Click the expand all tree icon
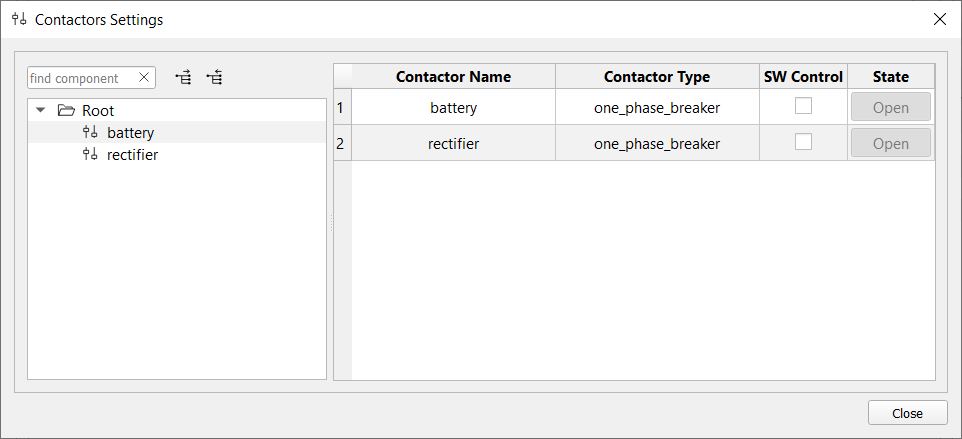Viewport: 962px width, 439px height. (183, 77)
